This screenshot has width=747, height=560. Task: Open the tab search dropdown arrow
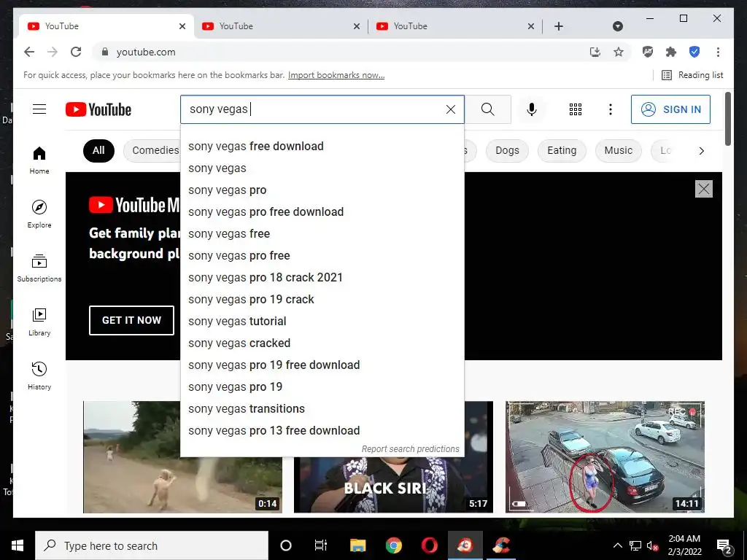618,26
